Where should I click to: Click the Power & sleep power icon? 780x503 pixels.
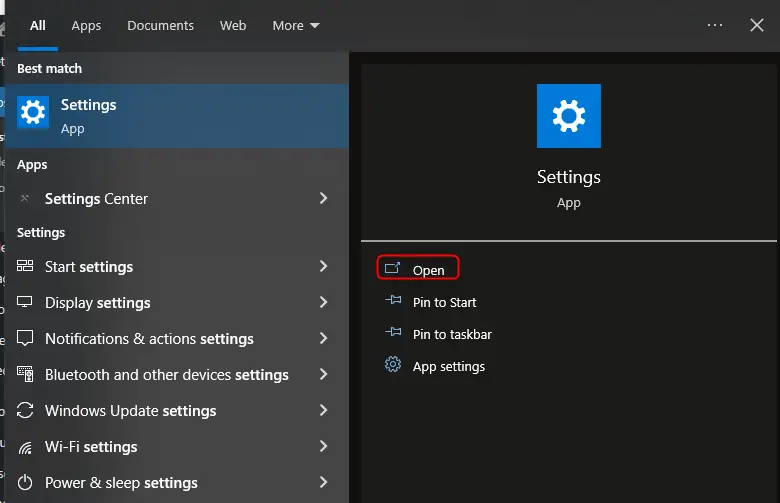25,483
